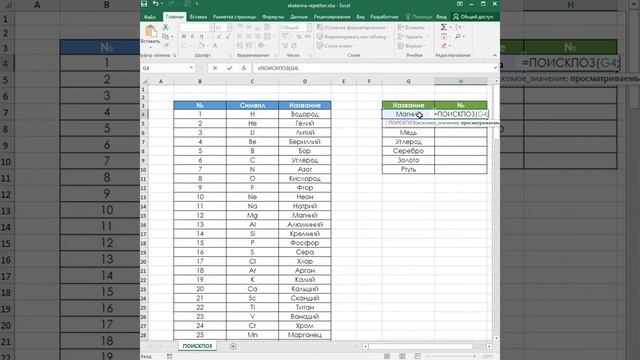Switch to the Вставка (Insert) tab
Viewport: 640px width, 360px height.
pyautogui.click(x=198, y=17)
